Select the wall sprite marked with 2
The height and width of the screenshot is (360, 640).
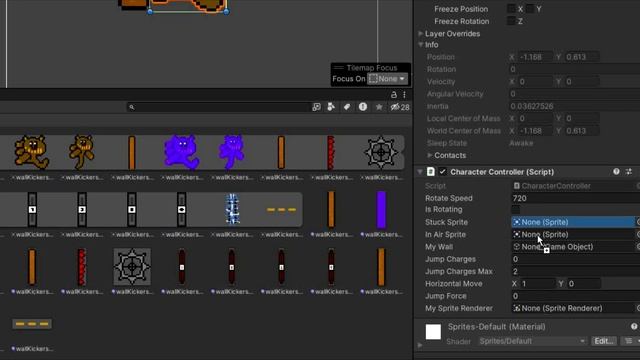coord(82,209)
